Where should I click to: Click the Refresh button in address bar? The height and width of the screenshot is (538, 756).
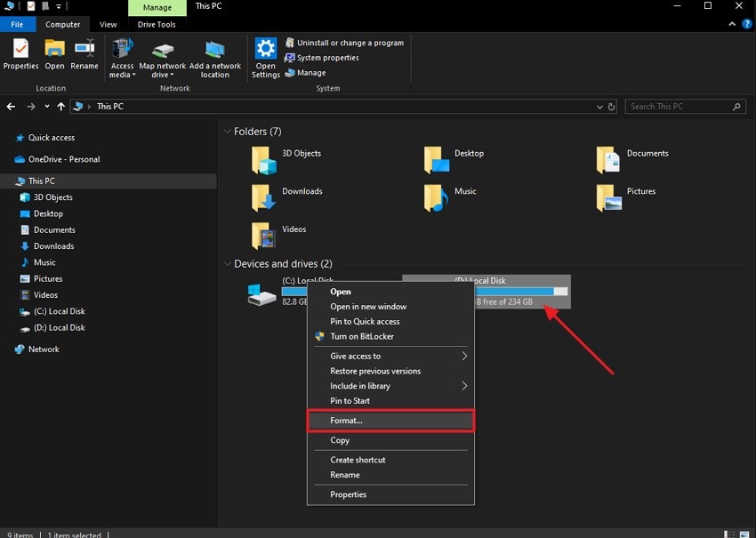point(611,107)
